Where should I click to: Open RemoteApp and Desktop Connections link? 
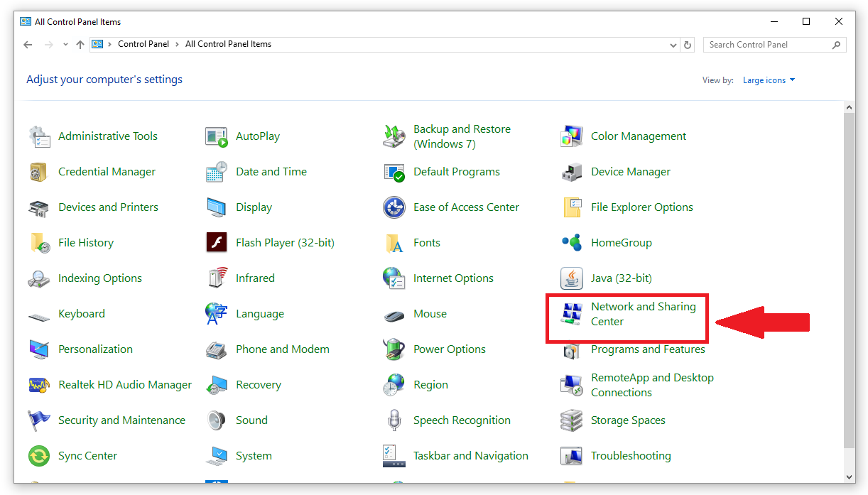coord(652,385)
